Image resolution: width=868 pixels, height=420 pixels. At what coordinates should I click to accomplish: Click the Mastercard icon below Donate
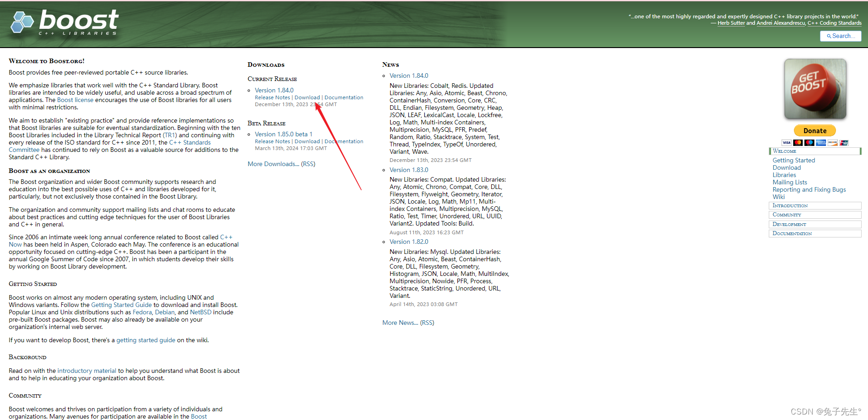[x=798, y=143]
